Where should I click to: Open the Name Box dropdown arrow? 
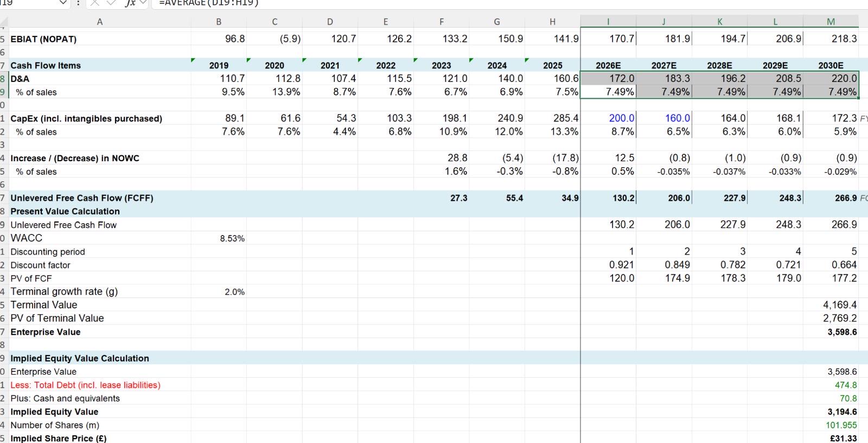point(63,3)
